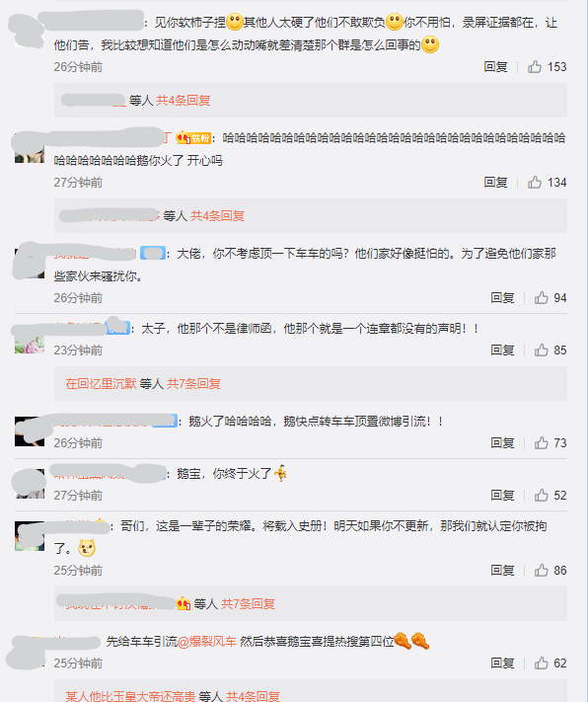Like the comment with 153 likes
The width and height of the screenshot is (588, 702).
(535, 67)
